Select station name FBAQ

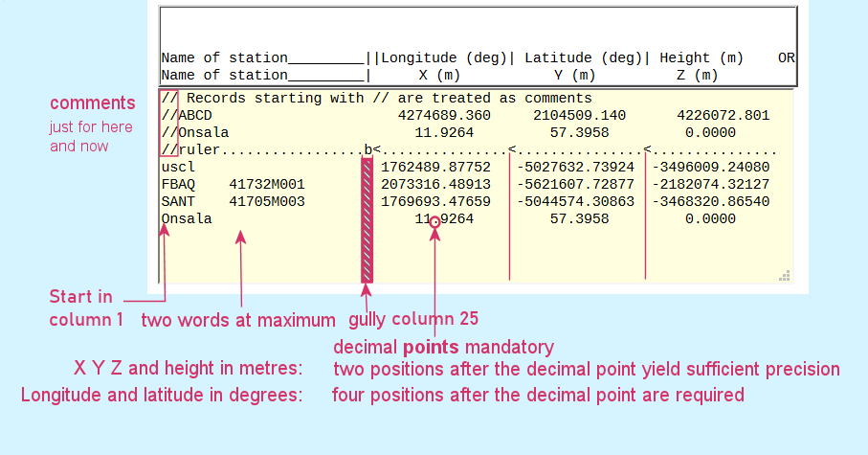[x=178, y=184]
